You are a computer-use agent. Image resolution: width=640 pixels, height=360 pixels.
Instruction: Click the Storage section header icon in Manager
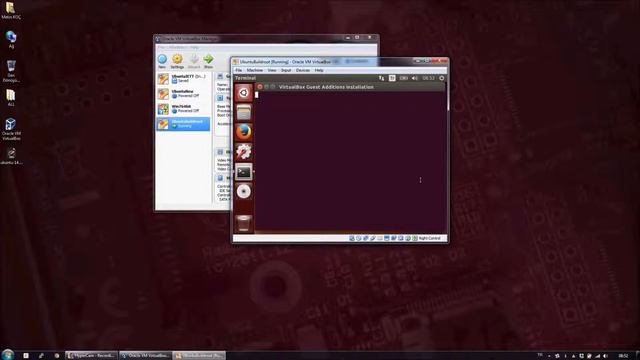[220, 178]
